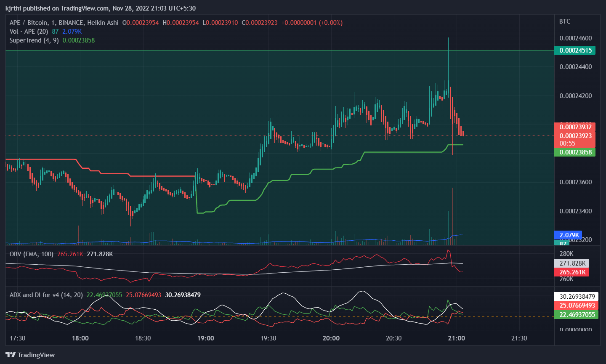Click the 00:55 candle countdown label
Screen dimensions: 606x364
tap(567, 143)
